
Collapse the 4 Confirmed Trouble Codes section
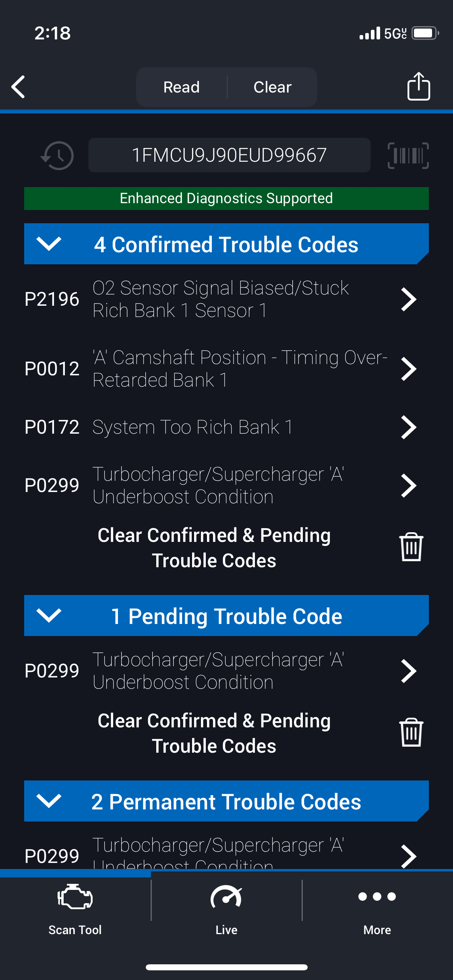coord(49,244)
